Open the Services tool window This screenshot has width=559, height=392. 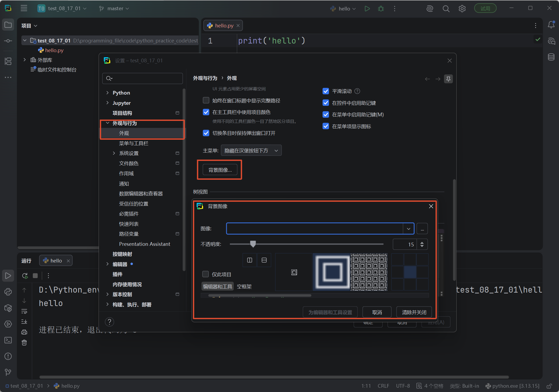click(x=8, y=324)
